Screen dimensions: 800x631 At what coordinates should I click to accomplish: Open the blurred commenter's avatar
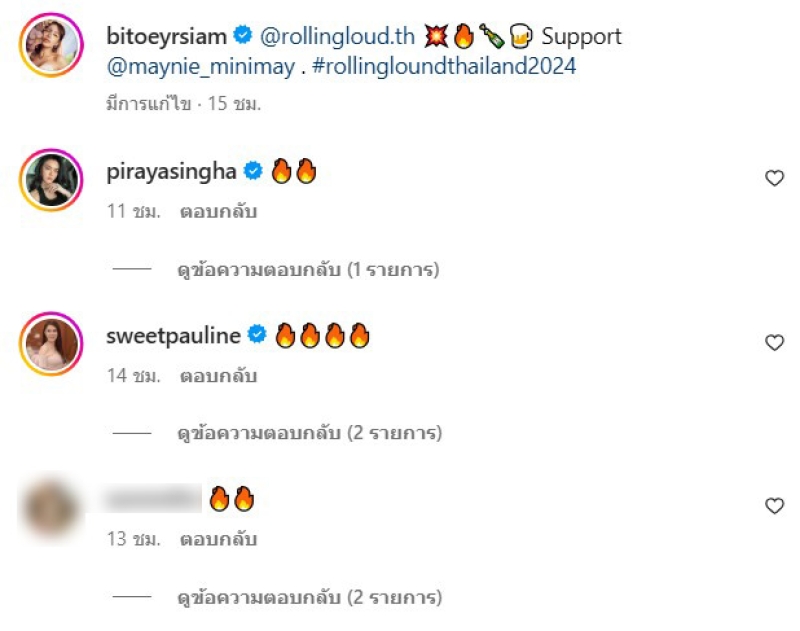(51, 509)
